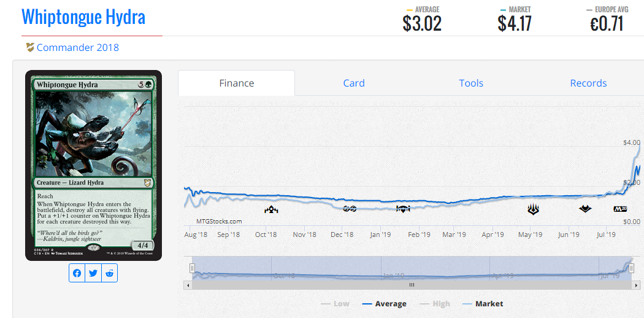Click the navigator scrollbar right arrow
The width and height of the screenshot is (644, 318).
[x=637, y=285]
